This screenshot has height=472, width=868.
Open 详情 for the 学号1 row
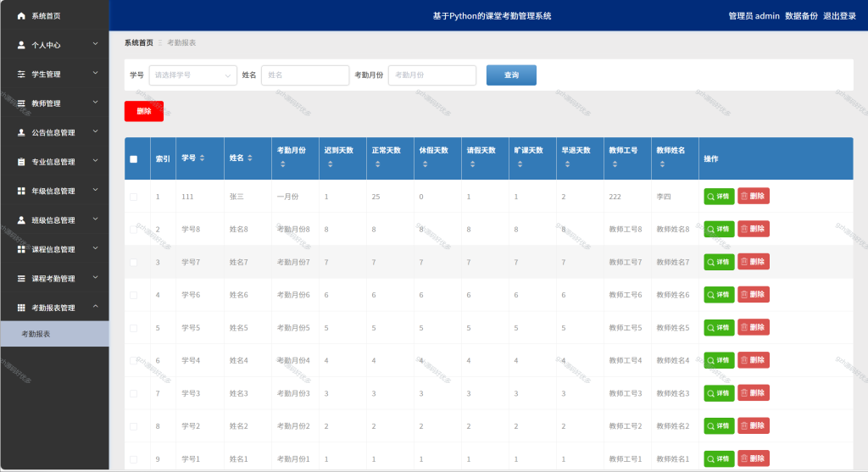719,458
